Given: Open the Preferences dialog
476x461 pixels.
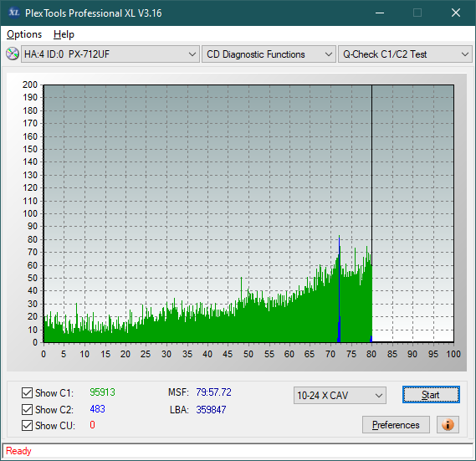Looking at the screenshot, I should (x=396, y=424).
